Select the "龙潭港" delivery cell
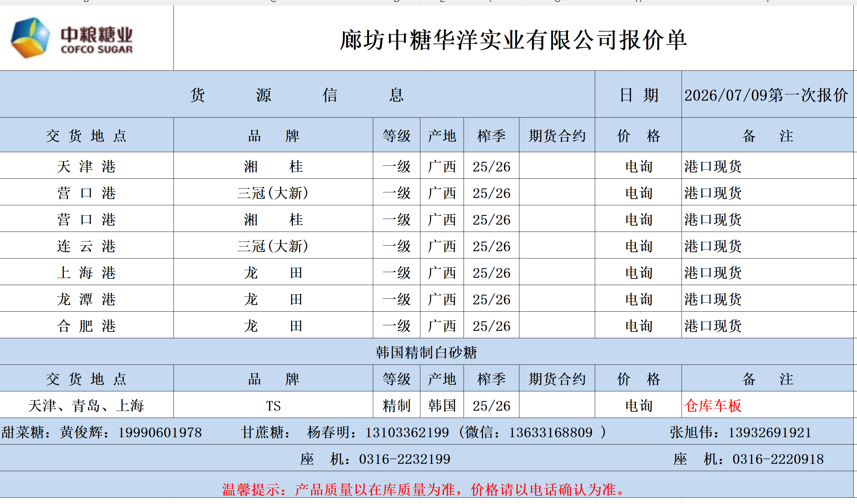 click(86, 299)
